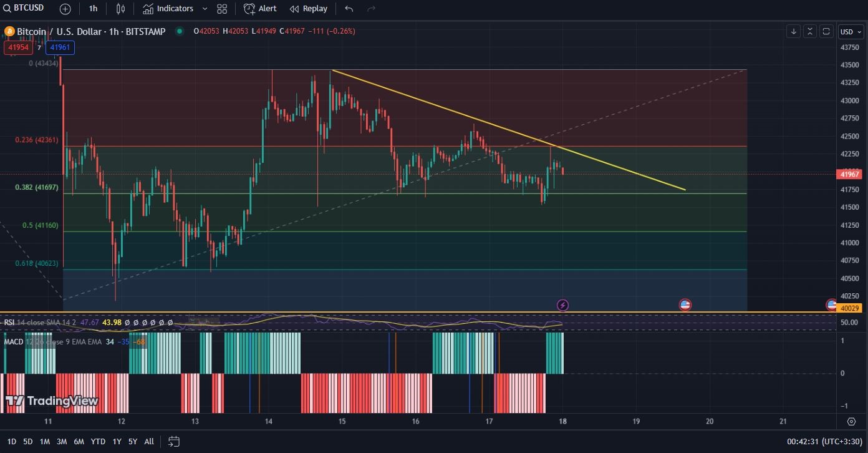Collapse the pane with the collapse icon
This screenshot has height=453, width=868.
coord(810,31)
